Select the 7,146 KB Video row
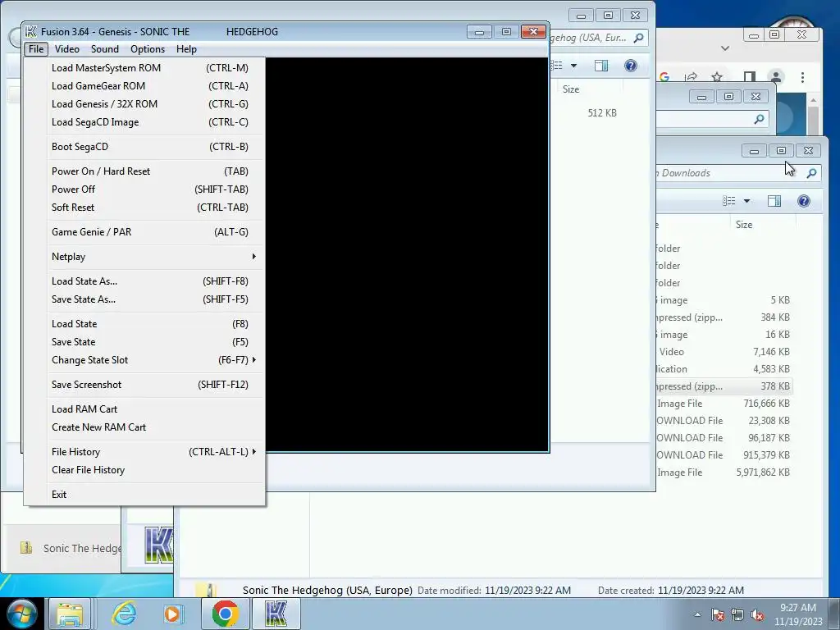 tap(724, 351)
